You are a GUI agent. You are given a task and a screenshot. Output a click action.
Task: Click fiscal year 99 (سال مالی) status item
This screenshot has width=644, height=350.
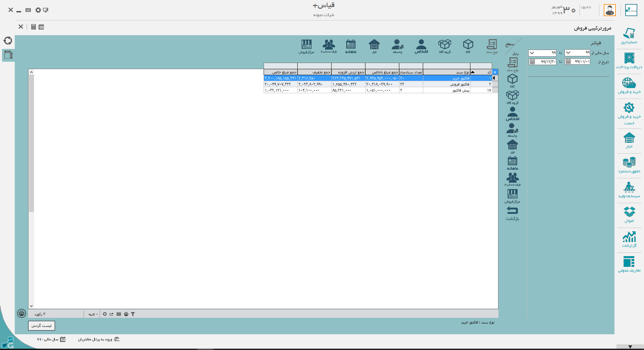(x=51, y=339)
